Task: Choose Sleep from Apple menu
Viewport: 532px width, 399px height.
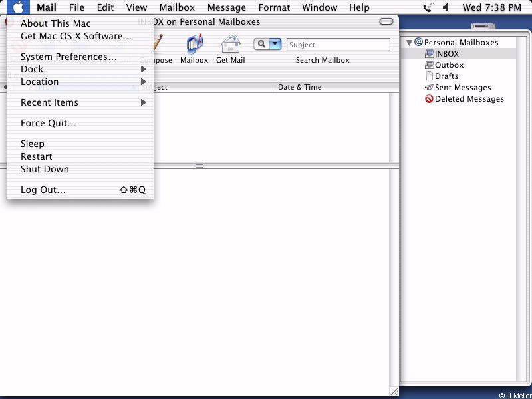Action: point(80,144)
